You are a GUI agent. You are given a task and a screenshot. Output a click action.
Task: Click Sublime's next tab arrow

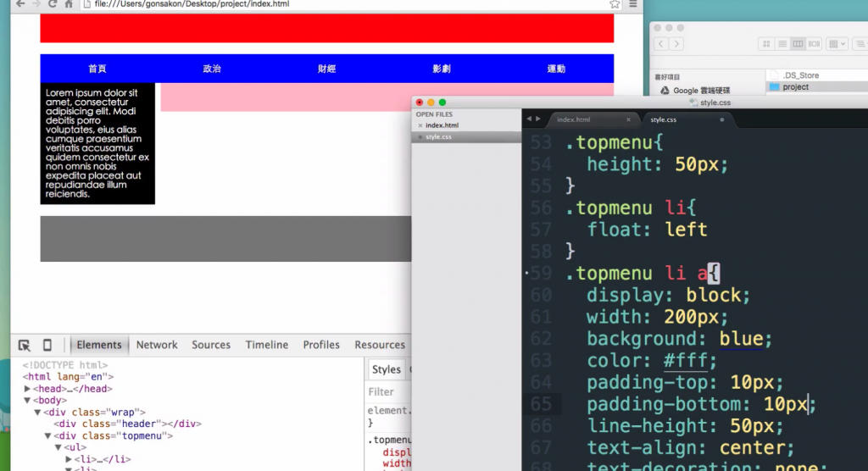point(538,119)
